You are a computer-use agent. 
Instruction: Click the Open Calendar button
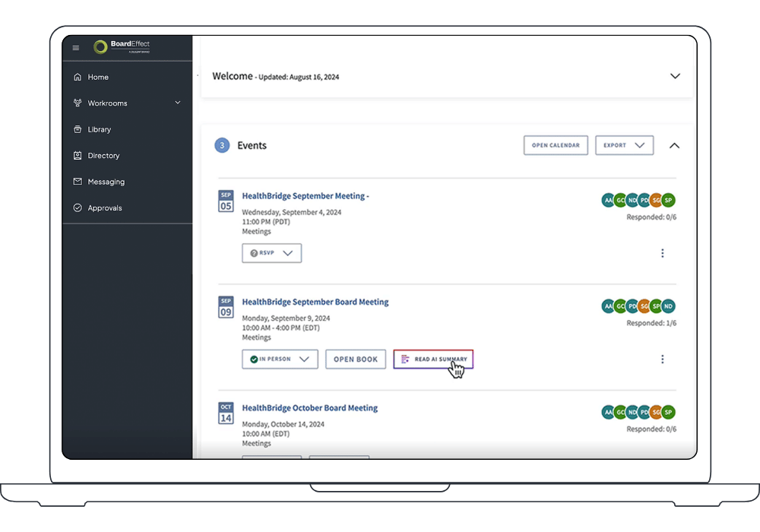tap(556, 145)
